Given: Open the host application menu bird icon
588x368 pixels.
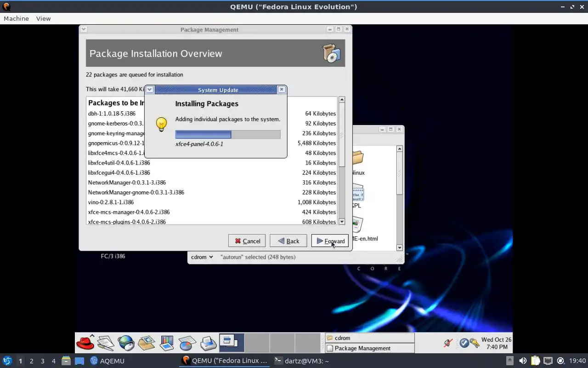Looking at the screenshot, I should point(7,361).
